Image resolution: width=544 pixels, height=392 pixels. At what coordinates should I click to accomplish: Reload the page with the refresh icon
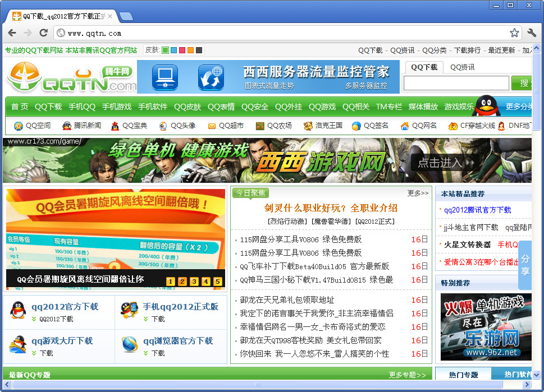43,33
